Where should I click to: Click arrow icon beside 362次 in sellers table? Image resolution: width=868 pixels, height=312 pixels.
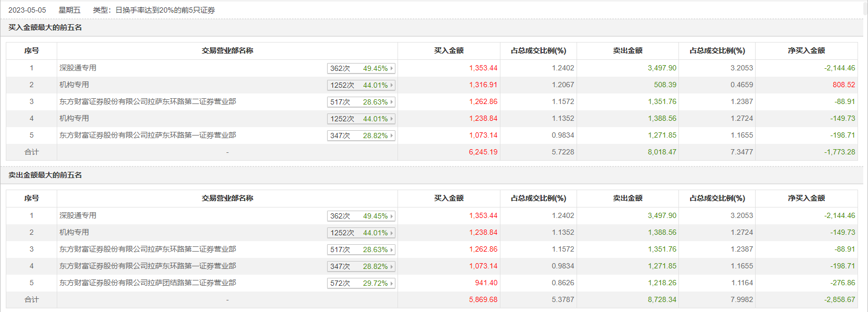[x=392, y=216]
